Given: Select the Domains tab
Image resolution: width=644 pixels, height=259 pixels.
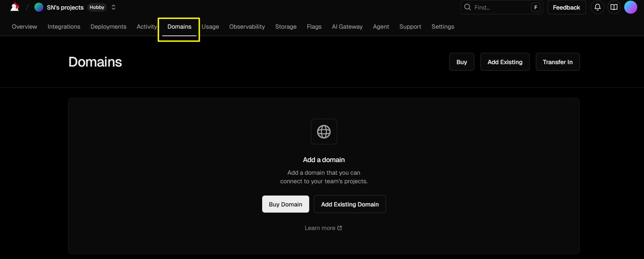Looking at the screenshot, I should pos(179,27).
